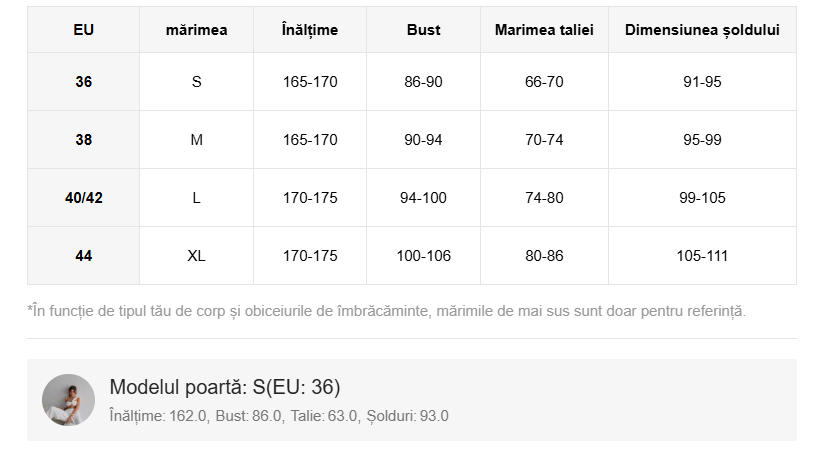Click the XL size cell
Screen dimensions: 827x469
click(196, 256)
